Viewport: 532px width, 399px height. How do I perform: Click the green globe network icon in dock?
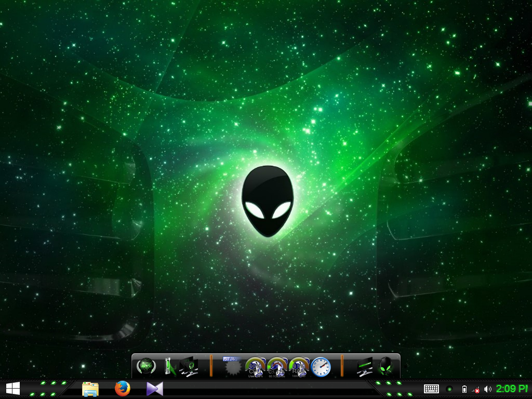pos(146,367)
